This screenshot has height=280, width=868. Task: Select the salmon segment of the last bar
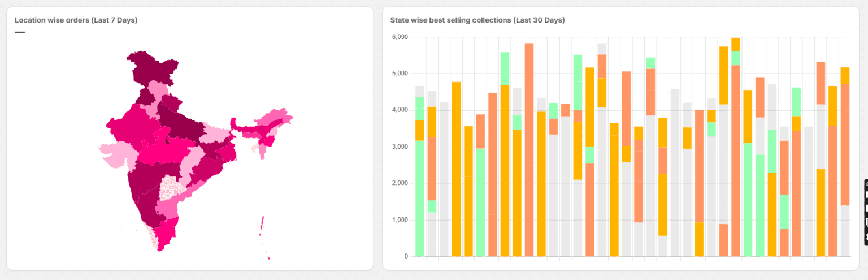[845, 145]
